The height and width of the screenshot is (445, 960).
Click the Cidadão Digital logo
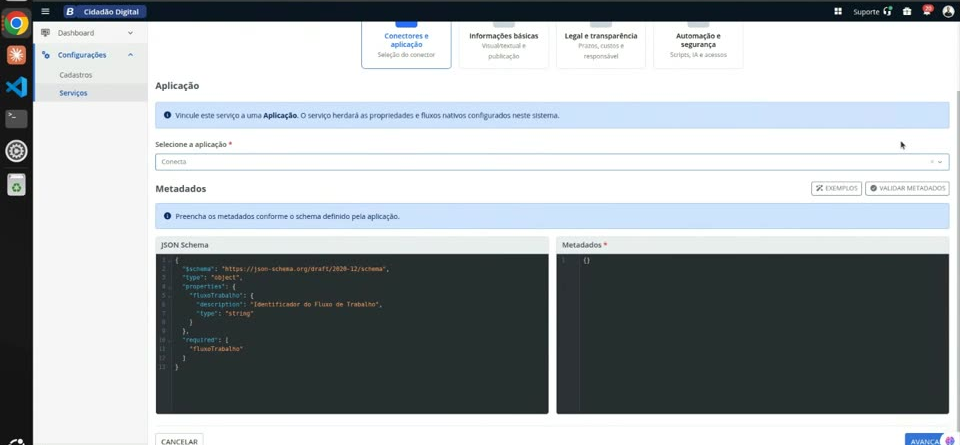click(x=105, y=11)
